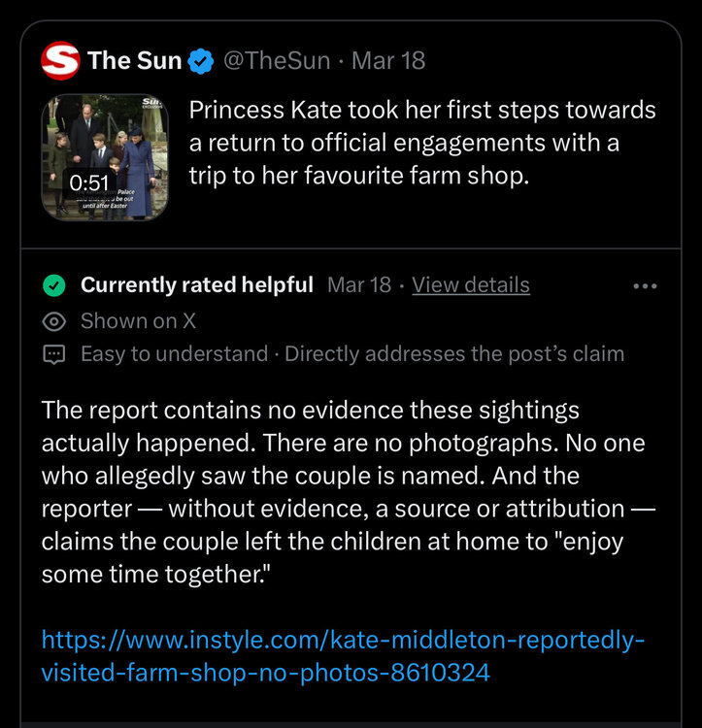Click the speech bubble icon near Easy to understand

point(54,354)
